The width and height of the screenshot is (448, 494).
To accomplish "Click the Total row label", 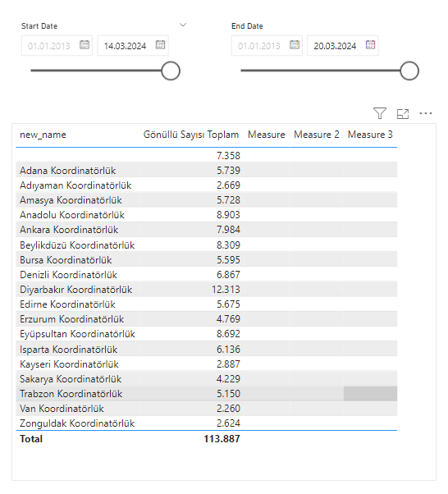I will tap(31, 439).
